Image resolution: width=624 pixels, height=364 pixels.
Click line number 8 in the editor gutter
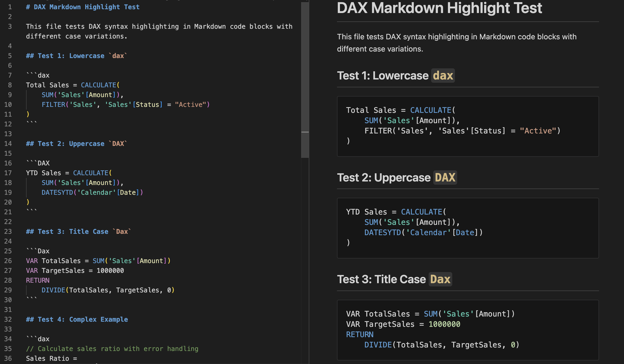[9, 85]
